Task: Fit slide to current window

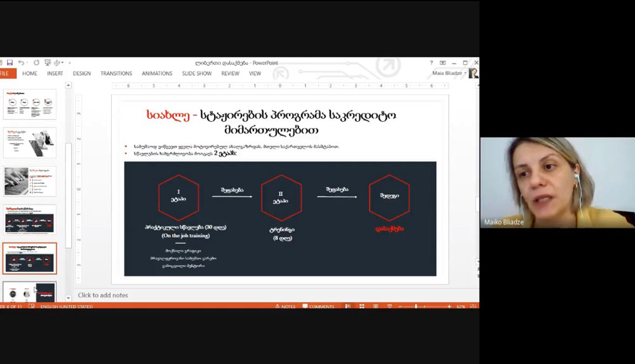Action: tap(473, 307)
